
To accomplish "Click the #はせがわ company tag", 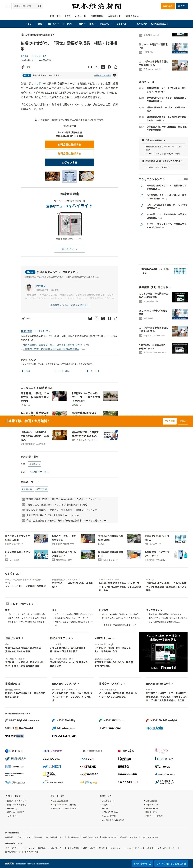I will pyautogui.click(x=34, y=464).
